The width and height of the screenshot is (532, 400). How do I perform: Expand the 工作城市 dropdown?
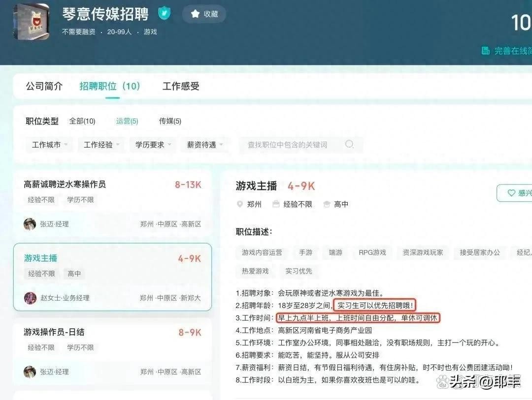49,145
